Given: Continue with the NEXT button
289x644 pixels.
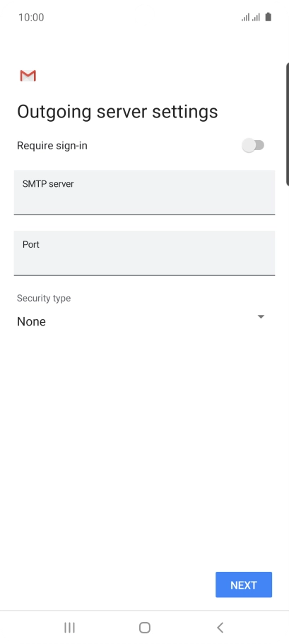Looking at the screenshot, I should (x=244, y=585).
